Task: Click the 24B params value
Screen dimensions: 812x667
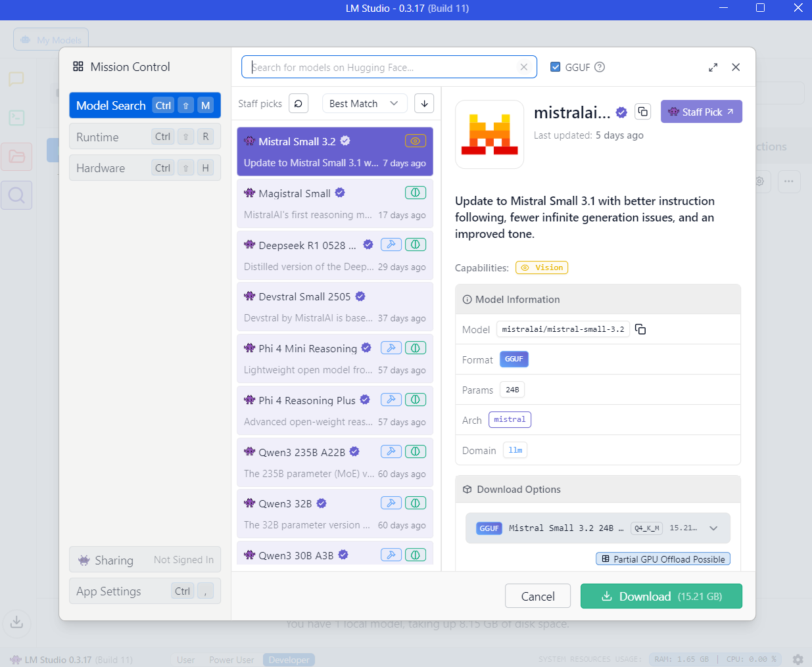Action: point(512,390)
